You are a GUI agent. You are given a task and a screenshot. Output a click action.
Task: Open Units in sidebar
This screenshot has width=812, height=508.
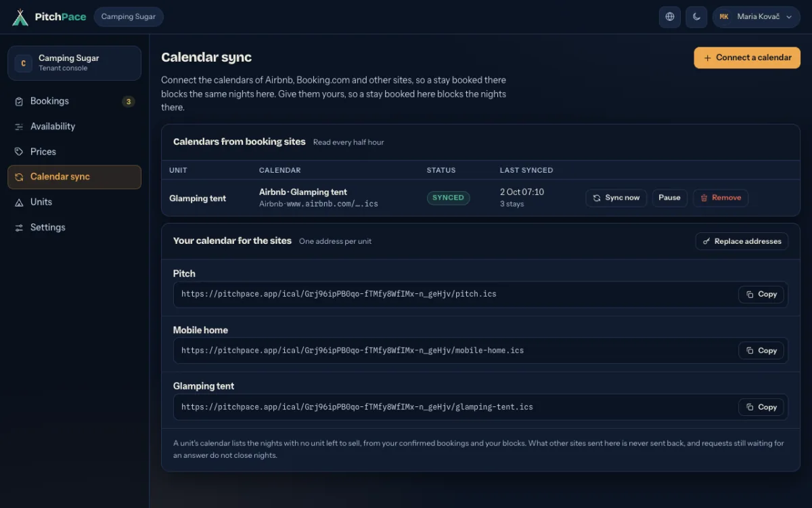tap(74, 202)
